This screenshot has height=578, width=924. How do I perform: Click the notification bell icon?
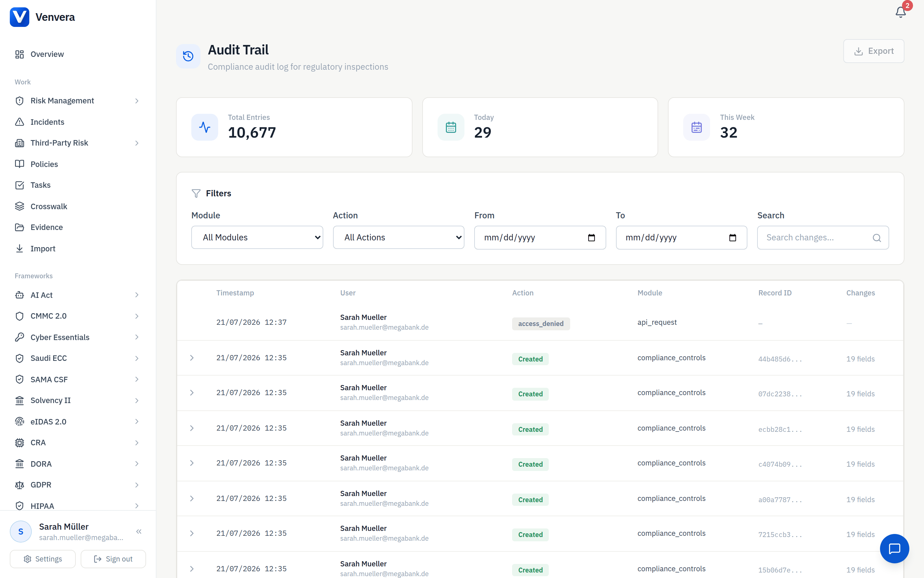(900, 12)
